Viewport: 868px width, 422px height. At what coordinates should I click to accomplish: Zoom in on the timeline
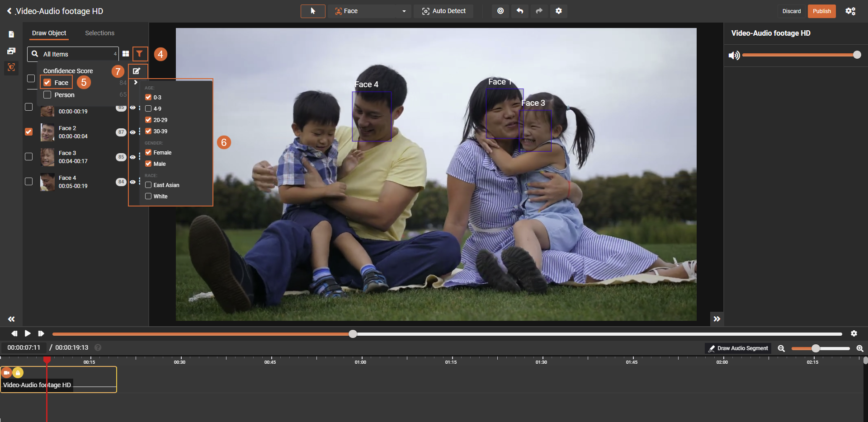pyautogui.click(x=859, y=348)
